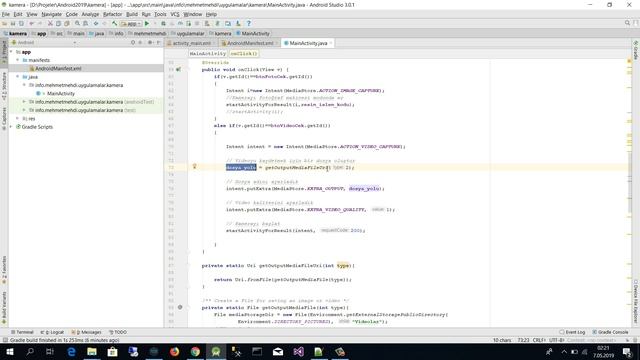Expand the androidTest package node

24,102
